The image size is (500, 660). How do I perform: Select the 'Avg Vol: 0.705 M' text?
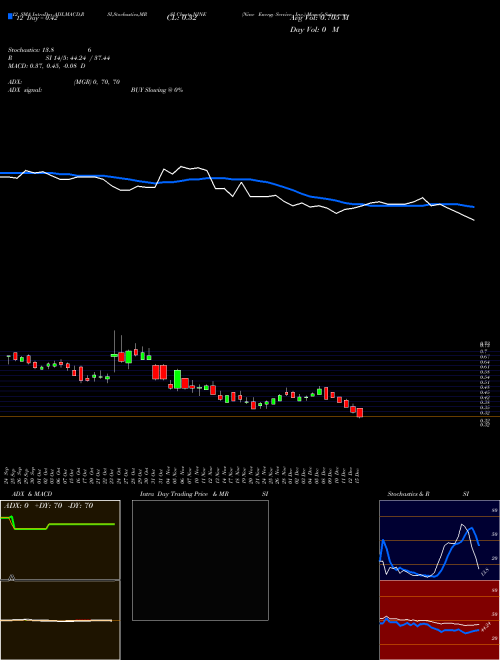click(x=319, y=18)
